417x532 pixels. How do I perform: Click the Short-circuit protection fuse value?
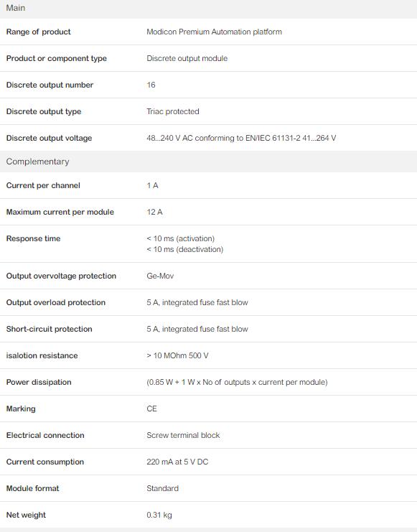point(197,329)
